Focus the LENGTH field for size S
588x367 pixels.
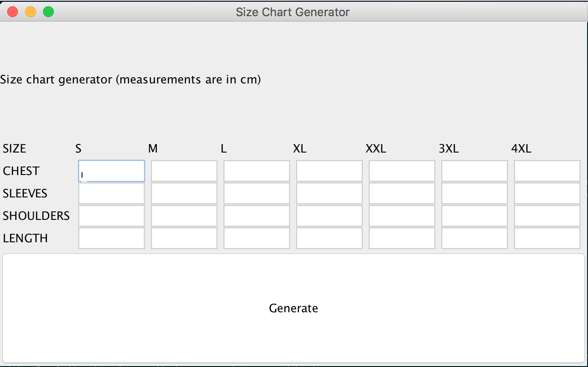click(112, 238)
